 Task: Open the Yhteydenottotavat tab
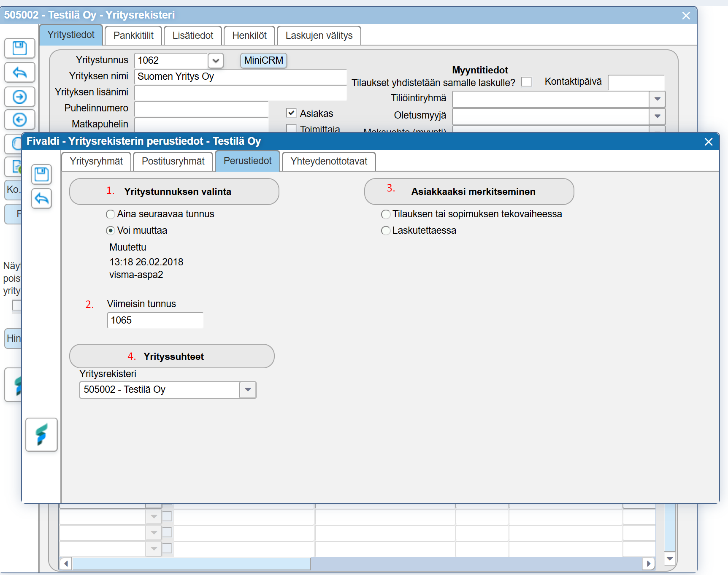tap(329, 161)
